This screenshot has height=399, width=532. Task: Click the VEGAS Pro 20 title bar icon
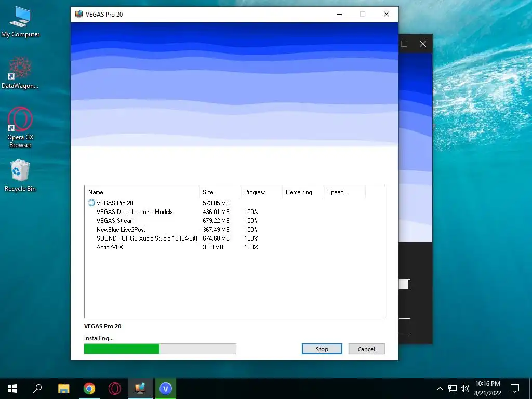79,14
